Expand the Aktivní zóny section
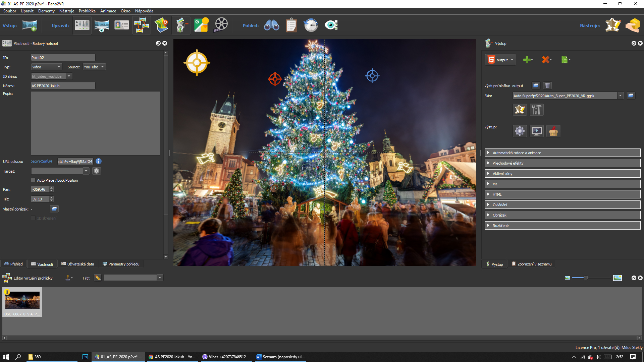644x362 pixels. click(562, 174)
